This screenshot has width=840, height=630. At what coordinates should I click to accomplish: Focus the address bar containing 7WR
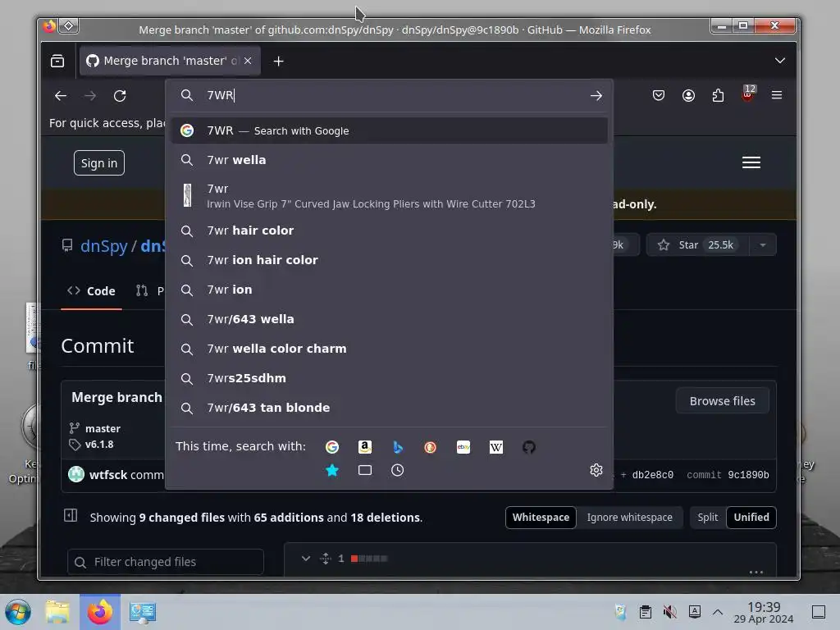tap(390, 95)
